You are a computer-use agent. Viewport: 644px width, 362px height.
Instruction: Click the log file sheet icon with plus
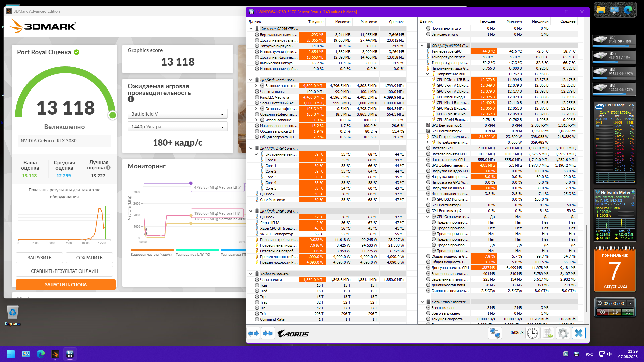point(548,333)
